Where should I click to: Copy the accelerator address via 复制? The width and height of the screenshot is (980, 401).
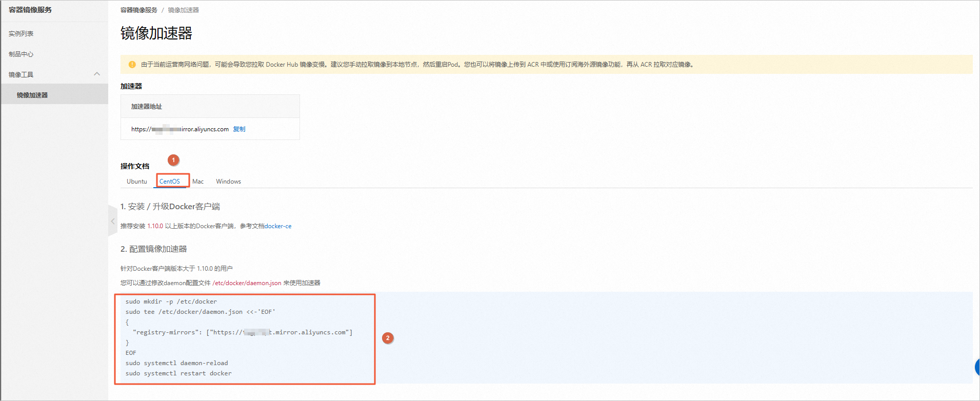coord(239,129)
